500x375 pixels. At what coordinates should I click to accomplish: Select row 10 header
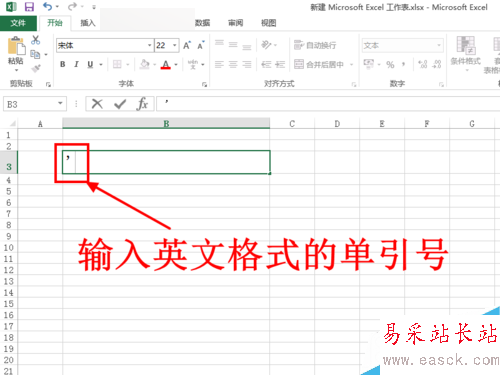[9, 248]
